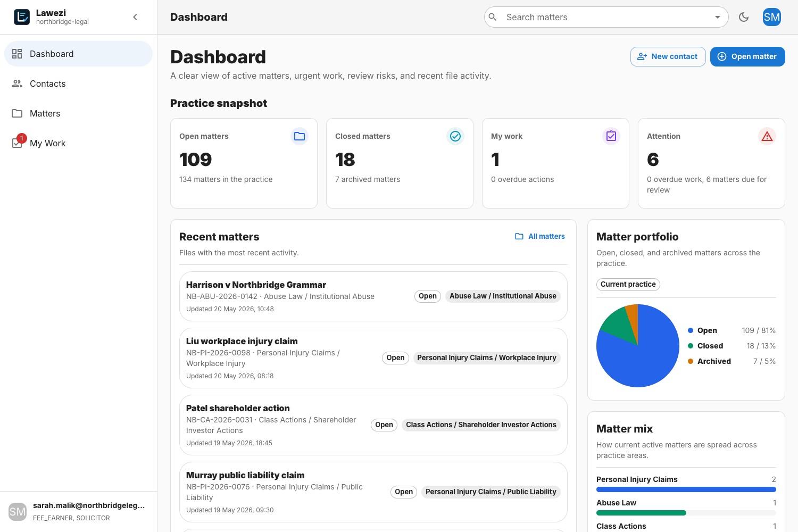Collapse the sidebar with the chevron
Image resolution: width=798 pixels, height=532 pixels.
[x=135, y=17]
